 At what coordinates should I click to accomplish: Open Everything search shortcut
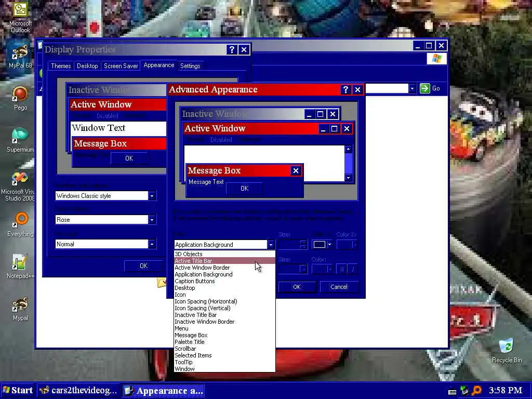coord(20,224)
